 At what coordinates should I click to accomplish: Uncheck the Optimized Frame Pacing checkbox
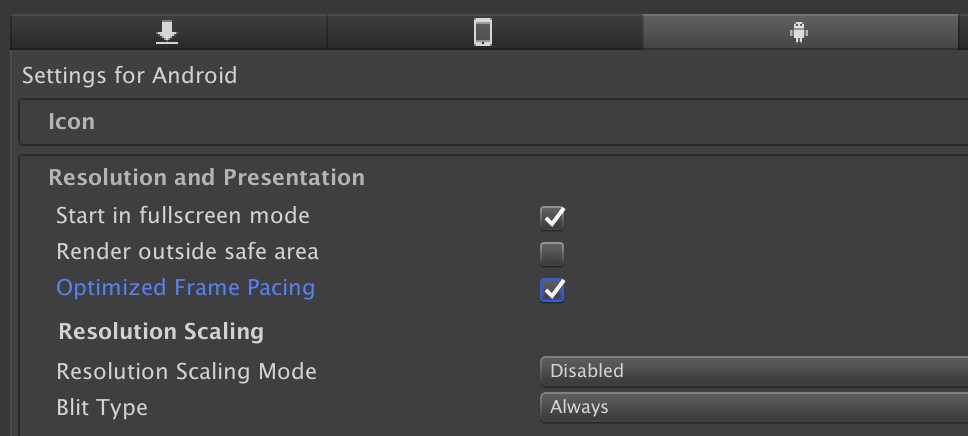tap(552, 290)
